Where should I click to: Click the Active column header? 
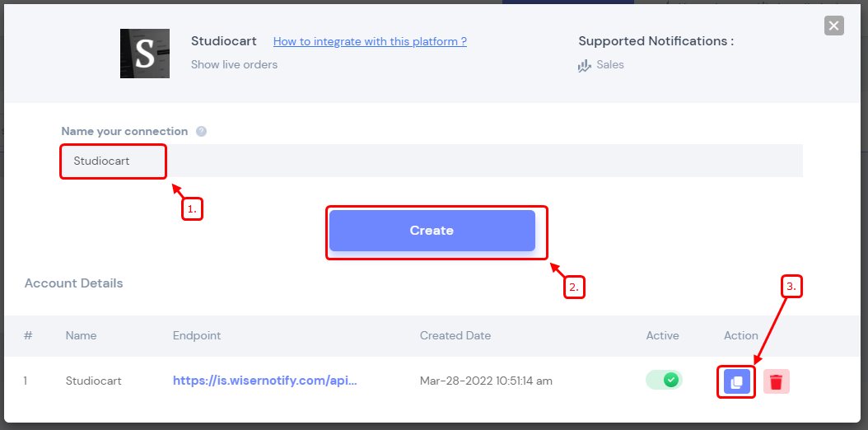click(x=662, y=335)
